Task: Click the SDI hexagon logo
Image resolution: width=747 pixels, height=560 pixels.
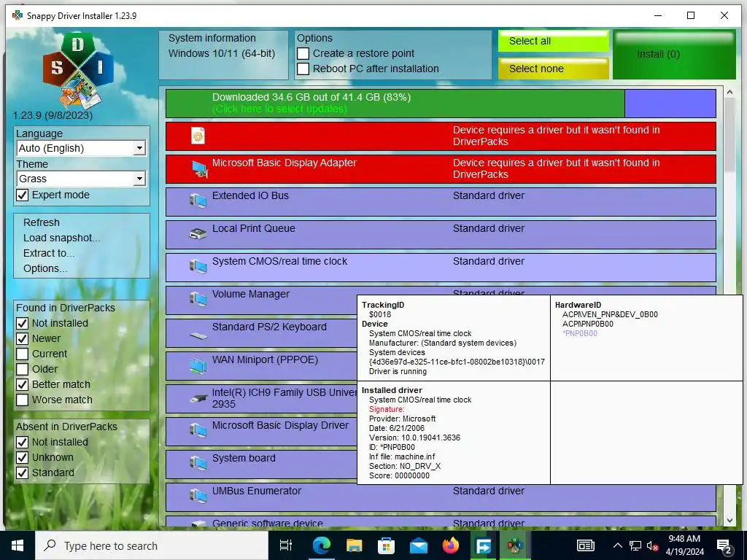Action: [x=78, y=71]
